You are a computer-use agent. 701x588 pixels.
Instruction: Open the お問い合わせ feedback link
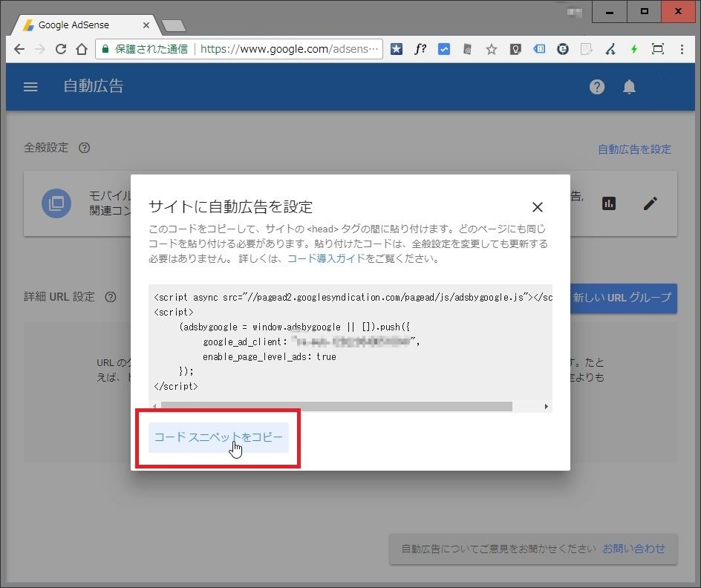pos(633,549)
